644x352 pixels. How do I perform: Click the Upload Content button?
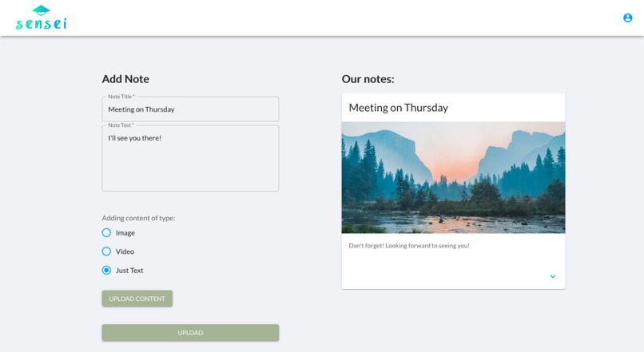[137, 299]
